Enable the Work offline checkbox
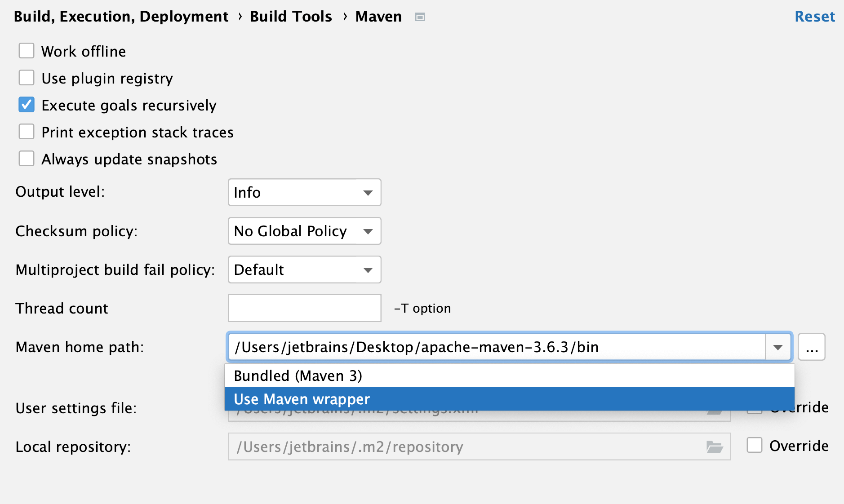 (27, 51)
